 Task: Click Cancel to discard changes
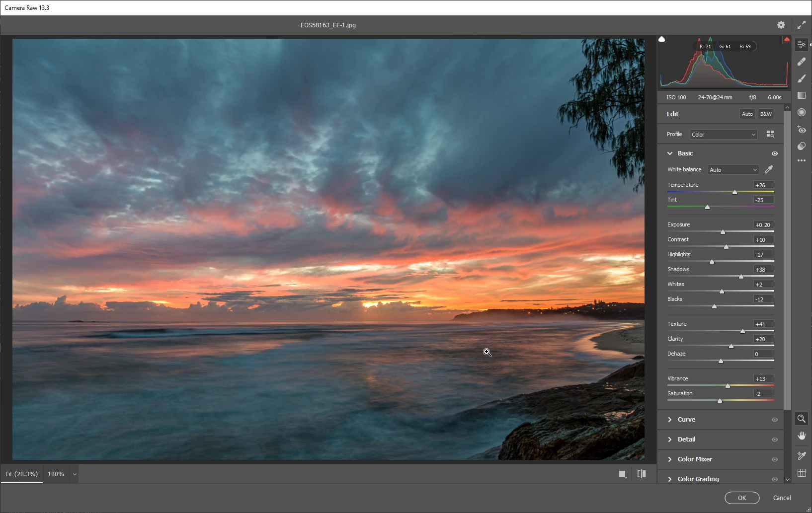click(x=782, y=498)
